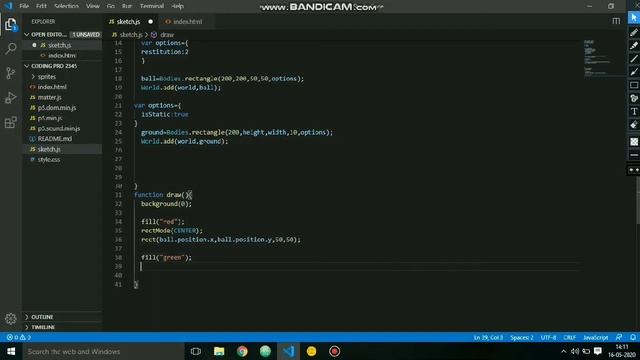Click the feedback icon in status bar

point(619,337)
